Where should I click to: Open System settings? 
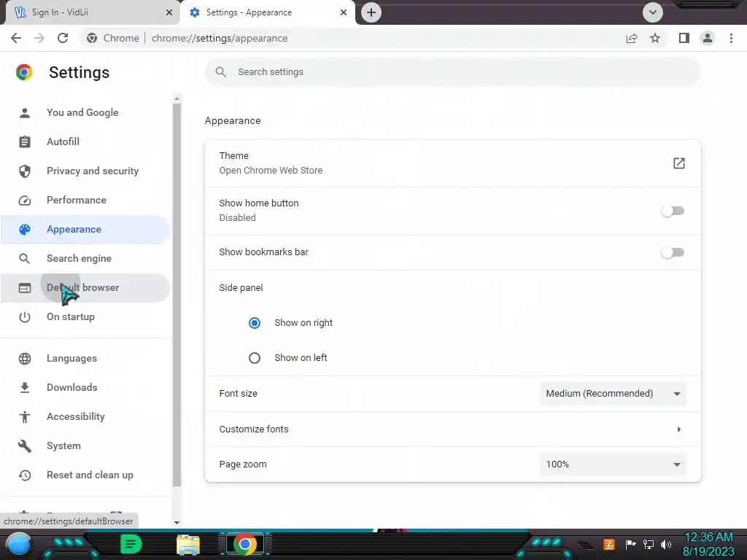[85, 446]
